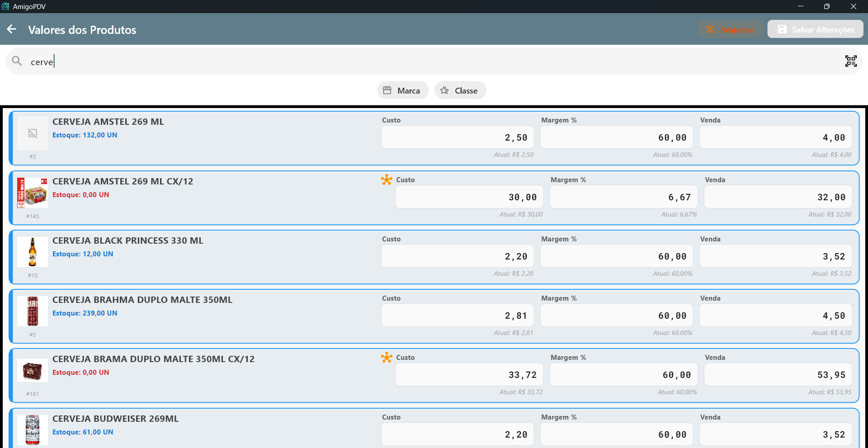The width and height of the screenshot is (868, 448).
Task: Select product name CERVEJA AMSTEL 269 ML CX/12
Action: click(123, 181)
